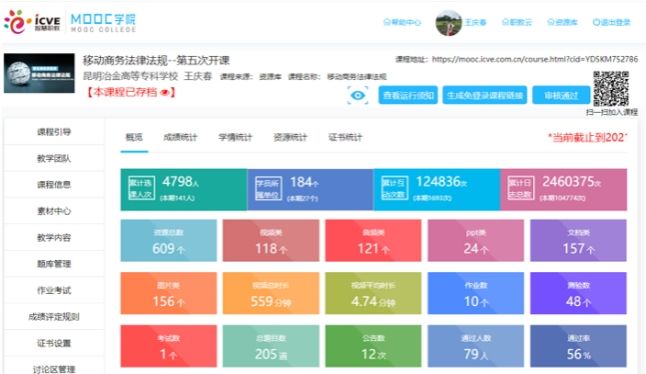646x374 pixels.
Task: Click the QR code to join course
Action: pos(611,89)
